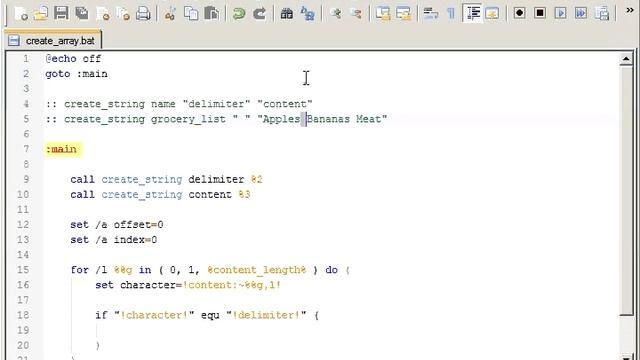This screenshot has height=360, width=640.
Task: Click "%3" at end of line 10
Action: pyautogui.click(x=244, y=194)
